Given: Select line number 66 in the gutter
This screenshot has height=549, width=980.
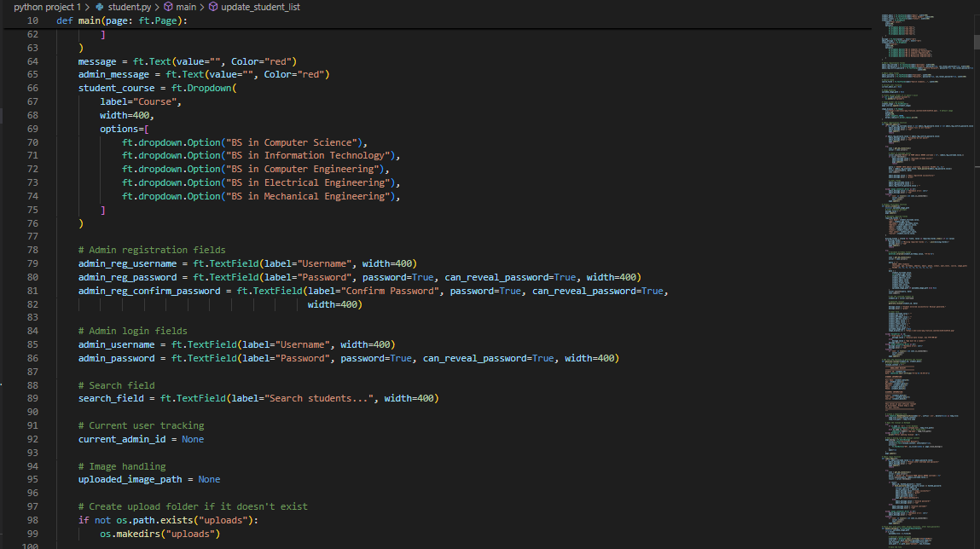Looking at the screenshot, I should point(32,88).
